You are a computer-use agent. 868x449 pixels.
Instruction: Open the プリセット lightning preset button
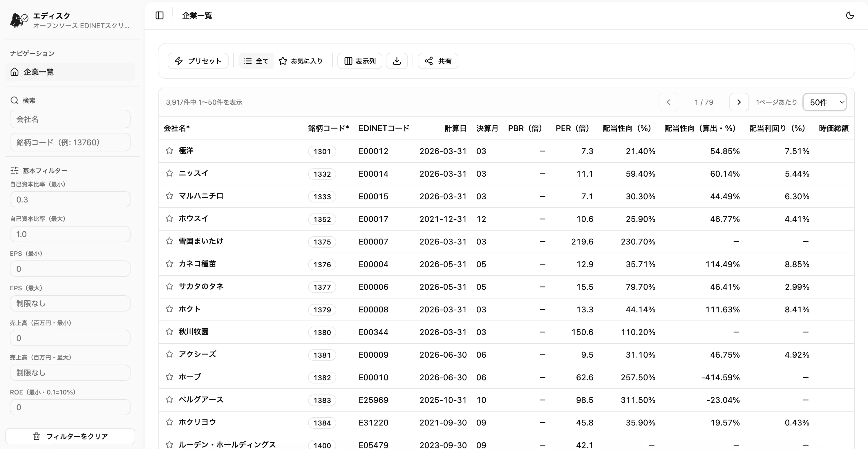[x=198, y=61]
